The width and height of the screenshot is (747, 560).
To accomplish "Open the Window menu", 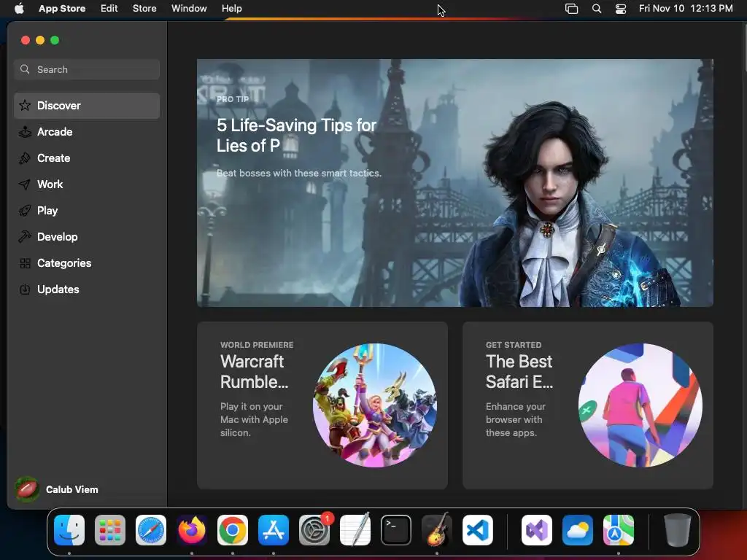I will [x=189, y=8].
